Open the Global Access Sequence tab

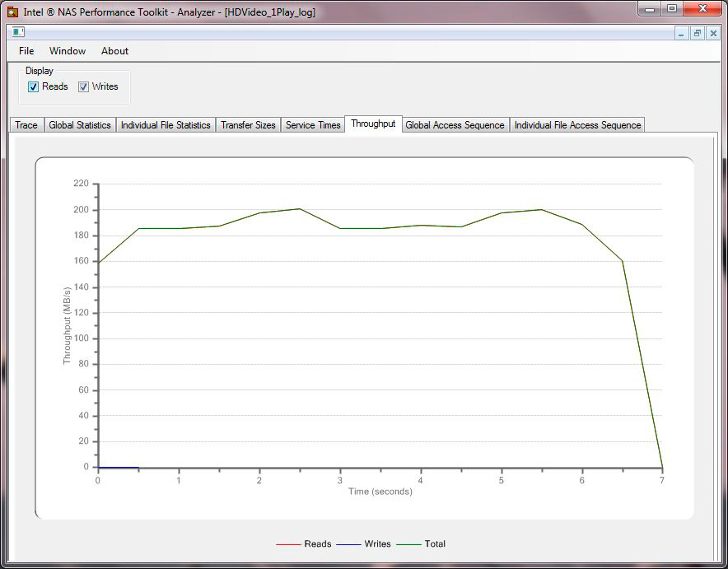click(x=455, y=125)
